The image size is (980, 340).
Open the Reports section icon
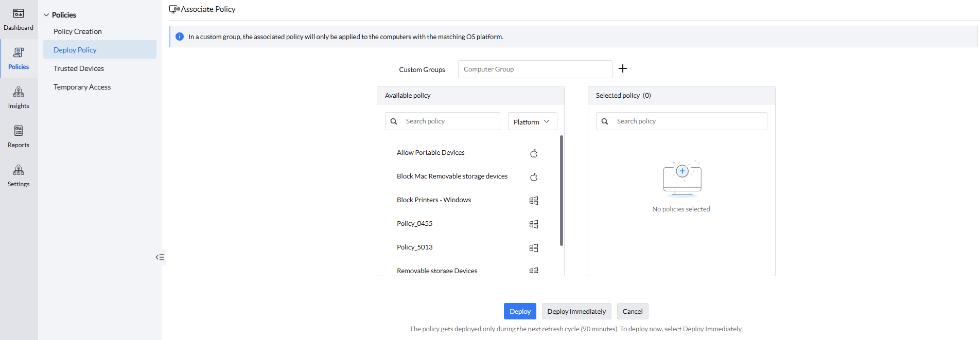click(x=19, y=131)
